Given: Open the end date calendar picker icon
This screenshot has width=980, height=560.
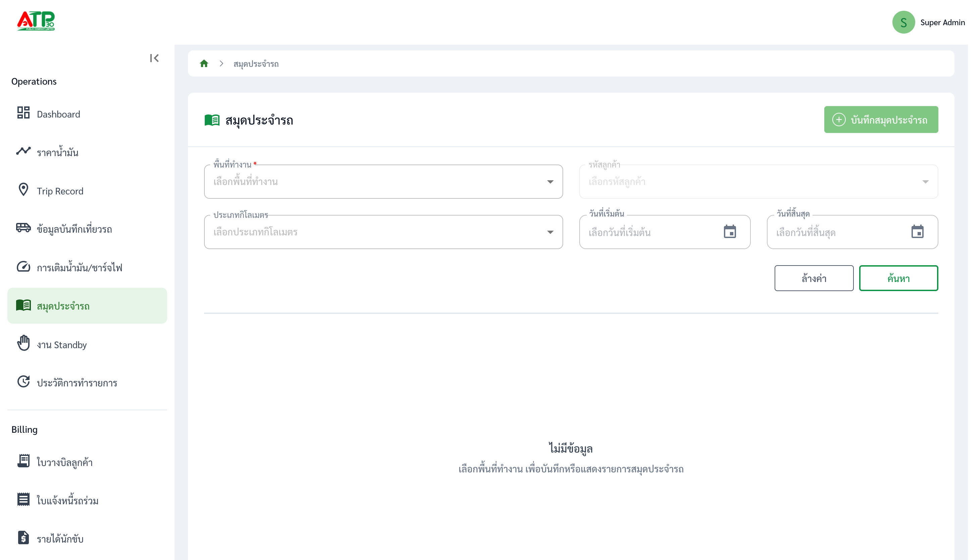Looking at the screenshot, I should (x=917, y=232).
